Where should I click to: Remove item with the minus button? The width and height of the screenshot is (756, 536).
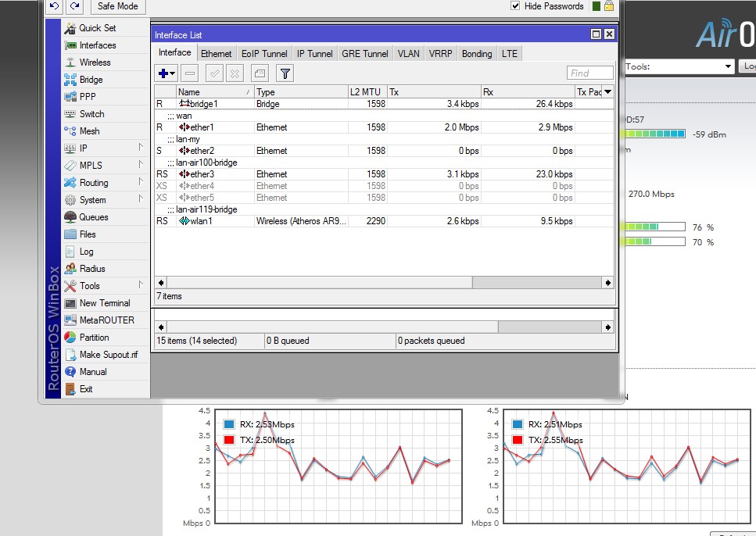coord(189,73)
